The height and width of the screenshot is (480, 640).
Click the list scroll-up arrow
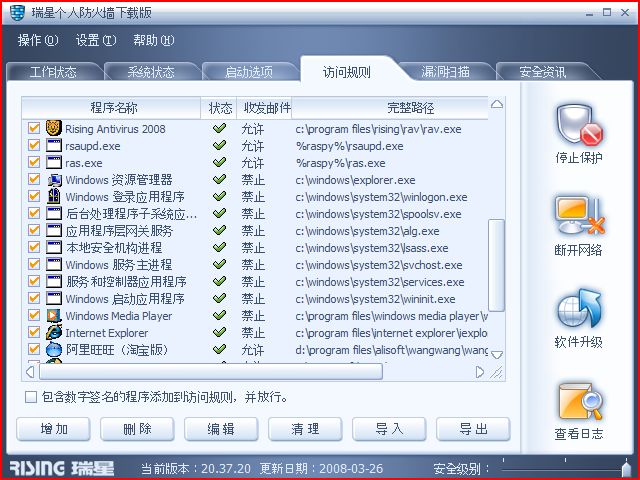[497, 104]
